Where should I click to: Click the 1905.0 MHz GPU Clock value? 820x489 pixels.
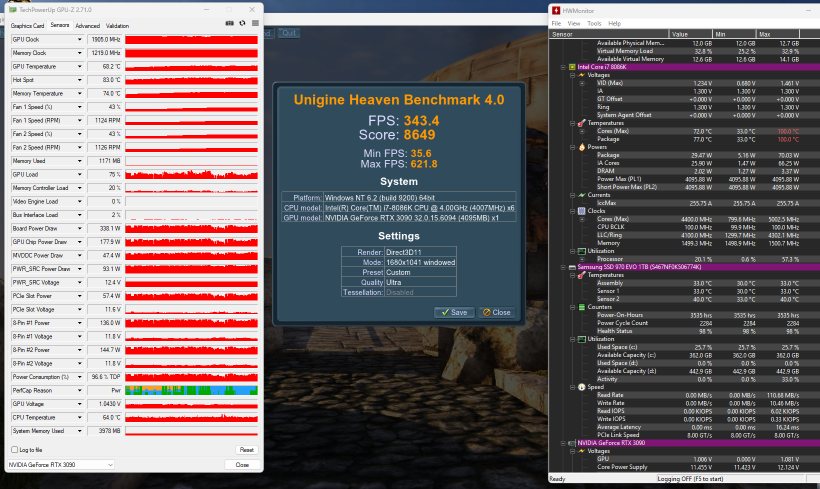coord(105,40)
